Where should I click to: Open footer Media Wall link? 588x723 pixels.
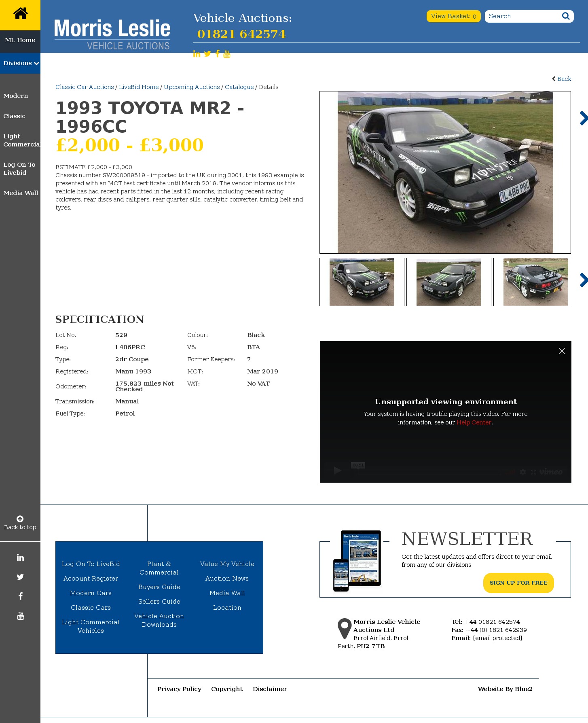tap(227, 593)
